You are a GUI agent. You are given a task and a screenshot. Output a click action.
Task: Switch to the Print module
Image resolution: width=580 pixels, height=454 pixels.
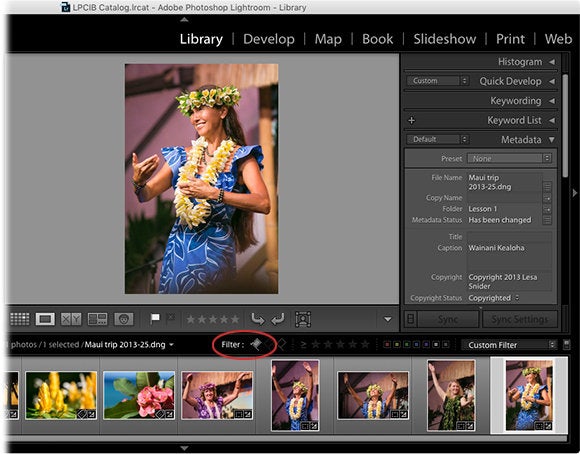tap(510, 39)
